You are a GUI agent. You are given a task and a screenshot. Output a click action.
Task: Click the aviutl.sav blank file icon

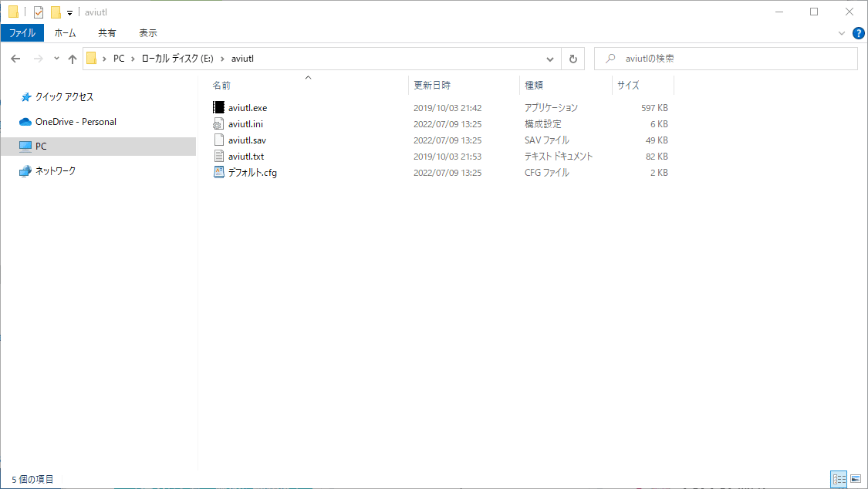[218, 140]
